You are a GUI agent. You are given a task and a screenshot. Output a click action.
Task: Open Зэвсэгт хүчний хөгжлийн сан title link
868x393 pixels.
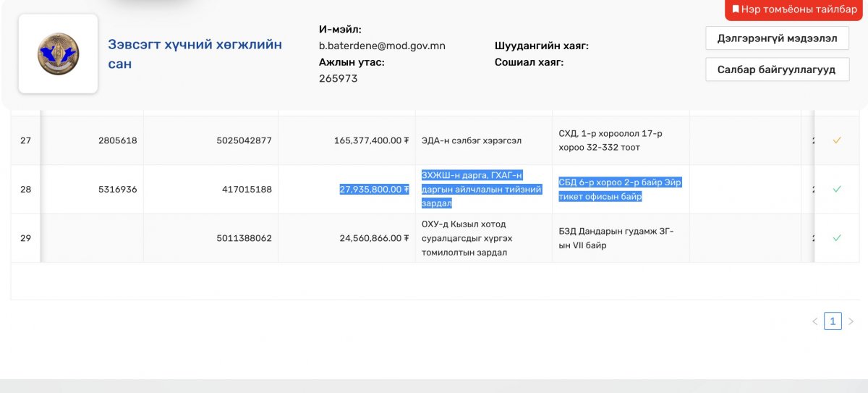click(195, 54)
